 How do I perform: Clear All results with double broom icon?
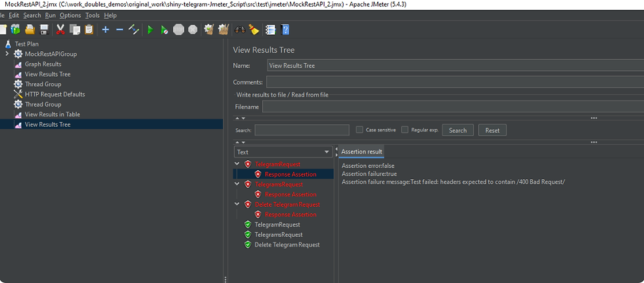click(x=223, y=30)
